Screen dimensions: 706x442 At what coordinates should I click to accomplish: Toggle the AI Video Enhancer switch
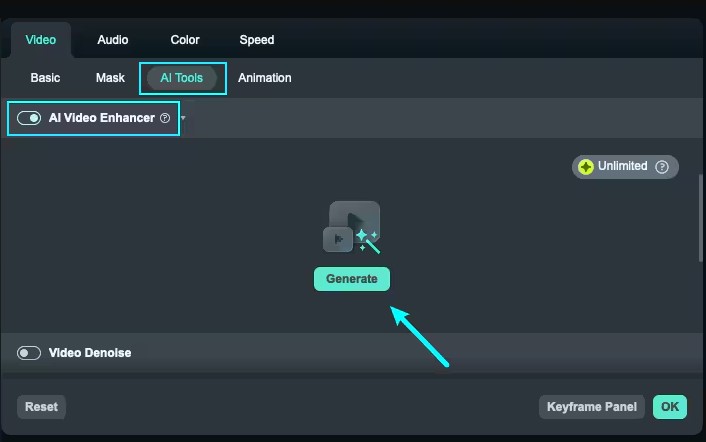click(29, 118)
